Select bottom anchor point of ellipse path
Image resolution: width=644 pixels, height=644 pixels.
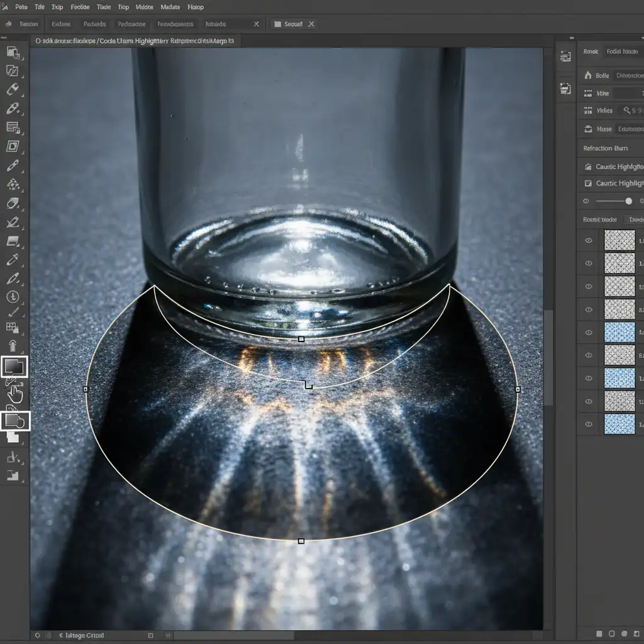coord(301,541)
